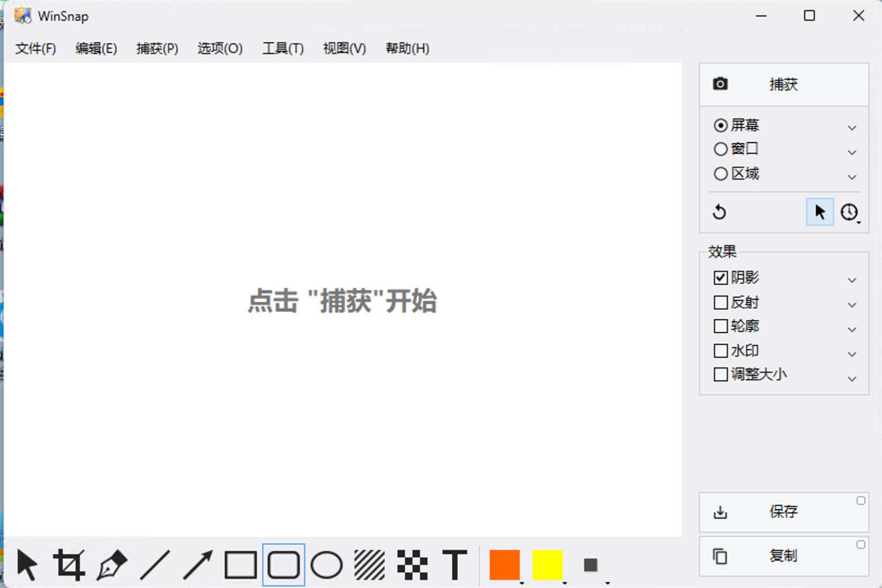Select the pixelate/mosaic tool
This screenshot has height=588, width=882.
412,564
